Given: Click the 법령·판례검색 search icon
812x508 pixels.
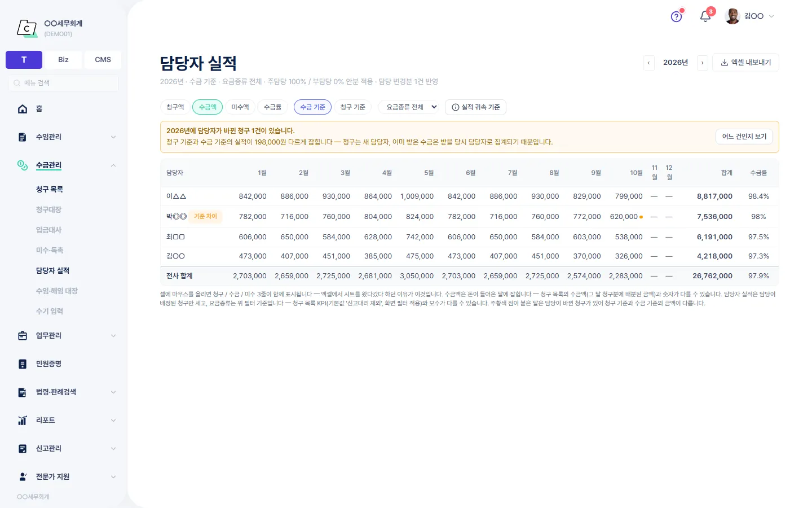Looking at the screenshot, I should [x=23, y=392].
